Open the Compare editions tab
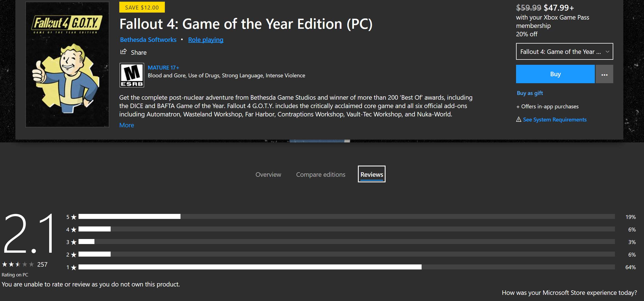This screenshot has width=644, height=301. [320, 175]
